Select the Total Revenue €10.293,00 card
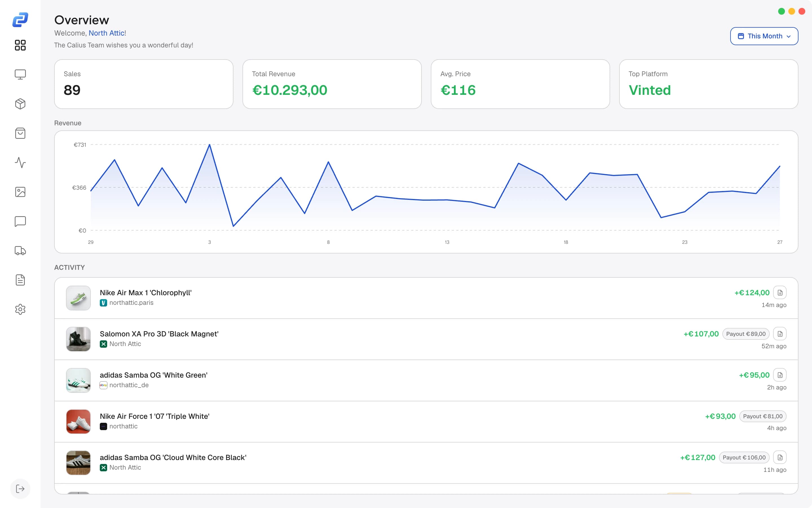The width and height of the screenshot is (812, 508). 332,84
